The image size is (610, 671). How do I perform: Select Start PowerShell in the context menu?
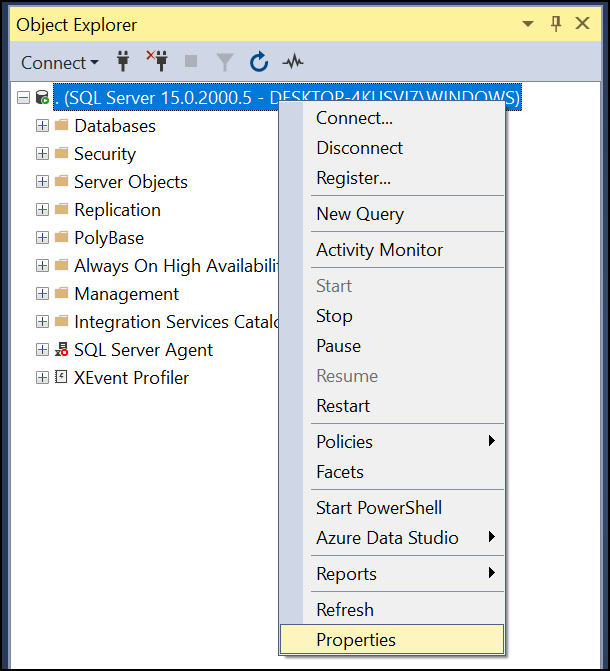pyautogui.click(x=392, y=508)
